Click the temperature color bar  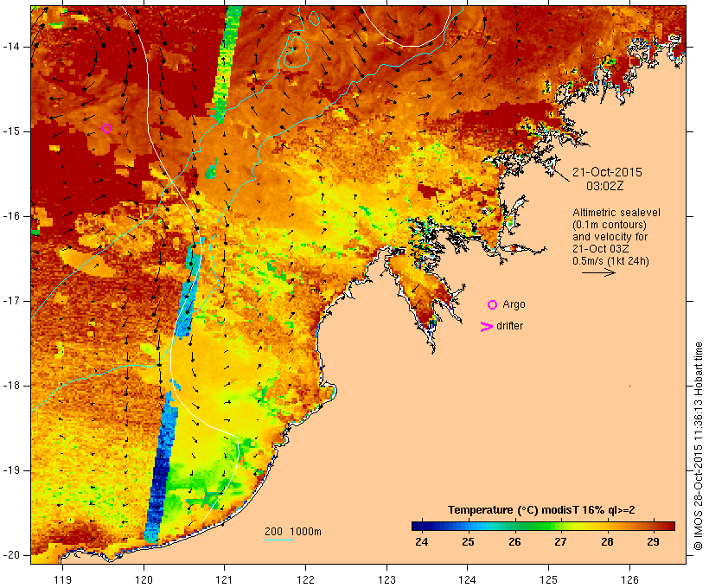pos(543,526)
